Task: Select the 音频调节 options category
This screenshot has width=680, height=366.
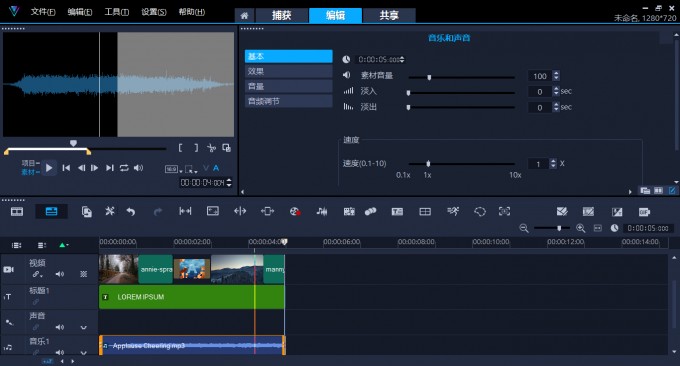Action: 288,101
